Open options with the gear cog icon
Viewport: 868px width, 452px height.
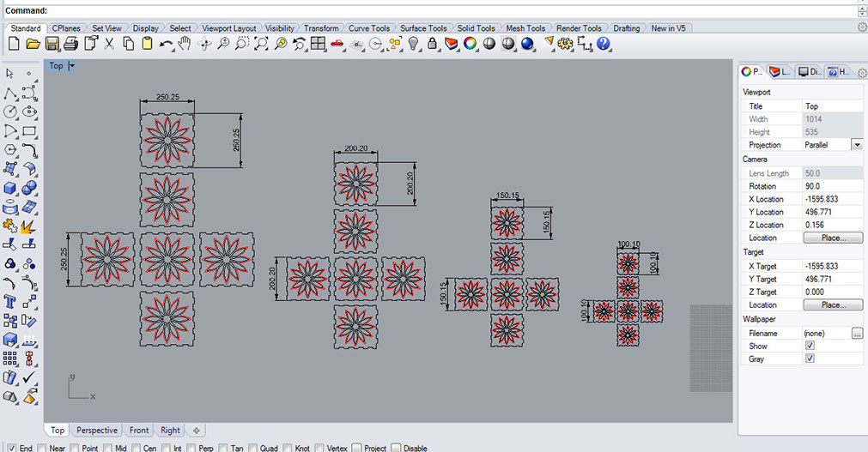coord(565,44)
